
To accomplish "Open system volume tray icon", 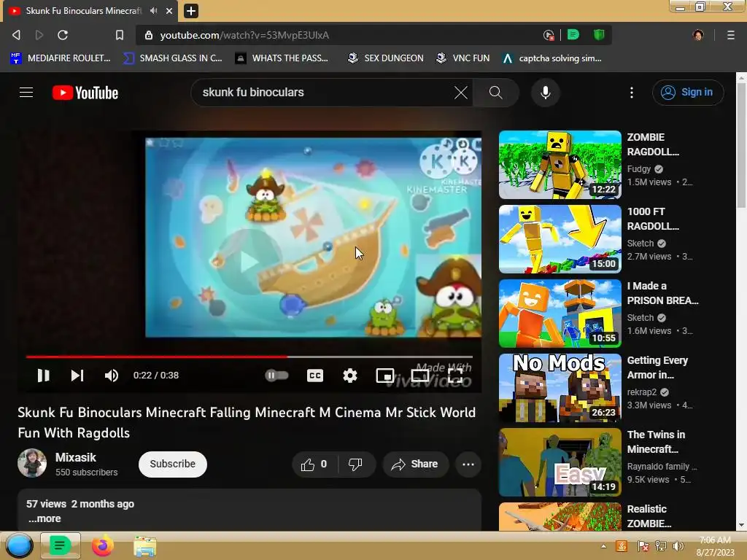I will (x=678, y=546).
